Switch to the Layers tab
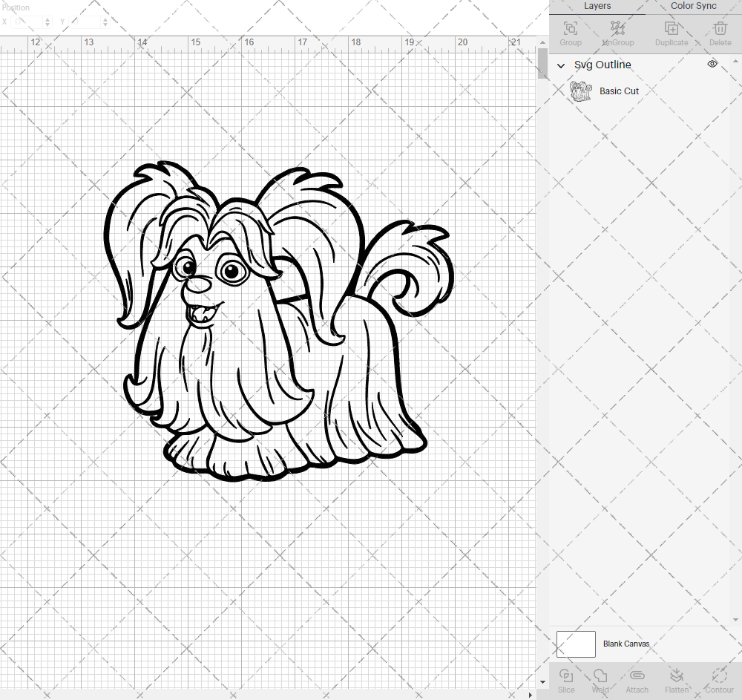Screen dimensions: 742x700 pos(597,6)
